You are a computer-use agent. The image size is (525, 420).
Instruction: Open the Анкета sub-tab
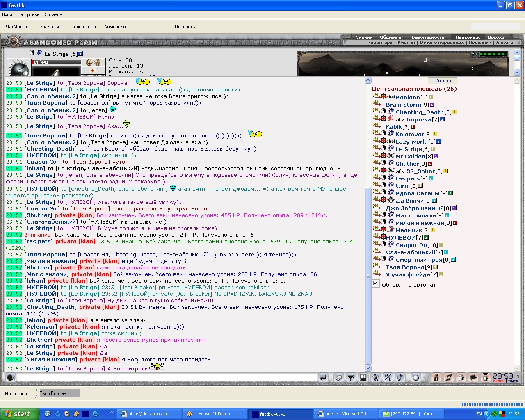tap(504, 42)
